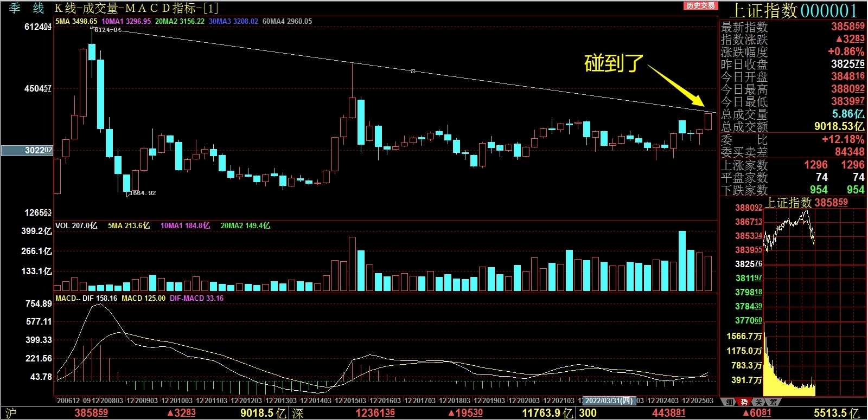Select the 上证指数 000001 title
Screen dimensions: 868x420
pyautogui.click(x=793, y=11)
